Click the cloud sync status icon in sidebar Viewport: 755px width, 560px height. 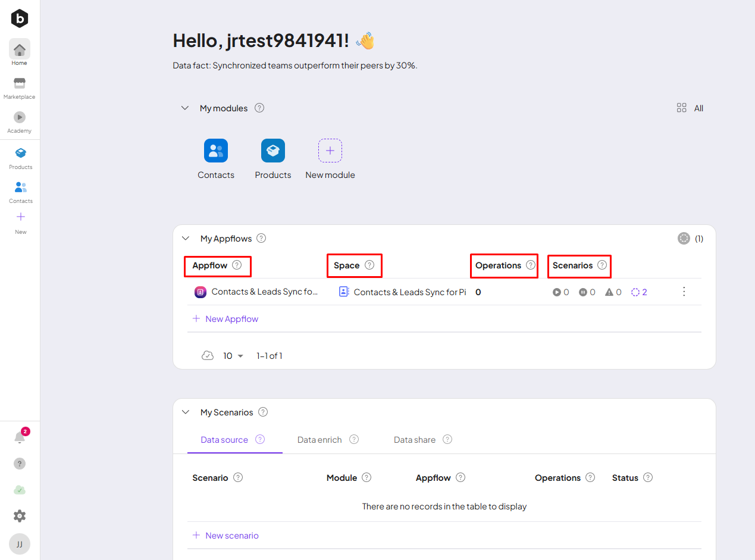20,490
